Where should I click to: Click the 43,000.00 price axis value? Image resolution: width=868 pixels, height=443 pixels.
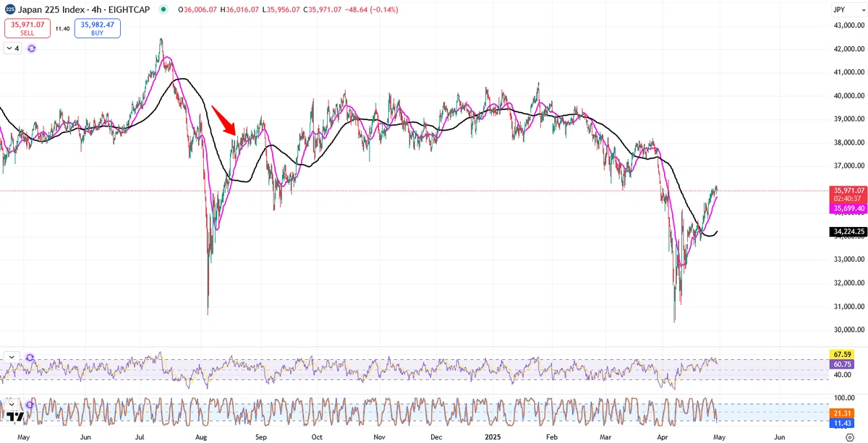pyautogui.click(x=849, y=25)
